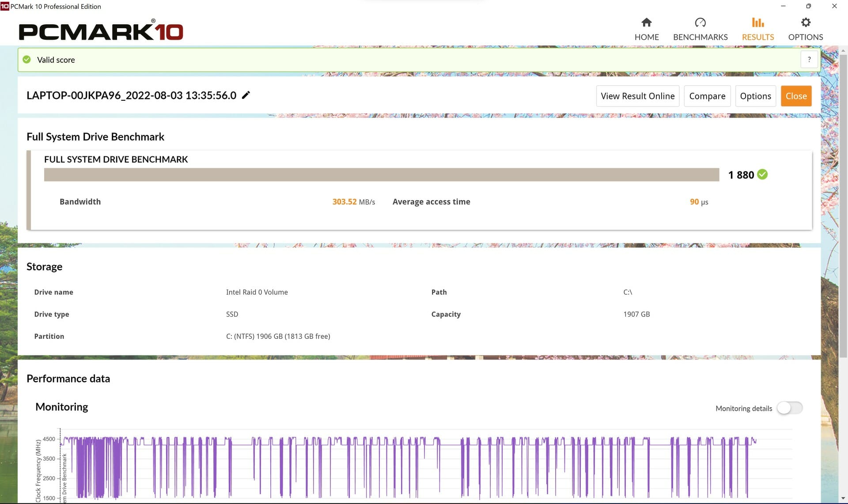
Task: Click the drive type value SSD
Action: point(232,314)
